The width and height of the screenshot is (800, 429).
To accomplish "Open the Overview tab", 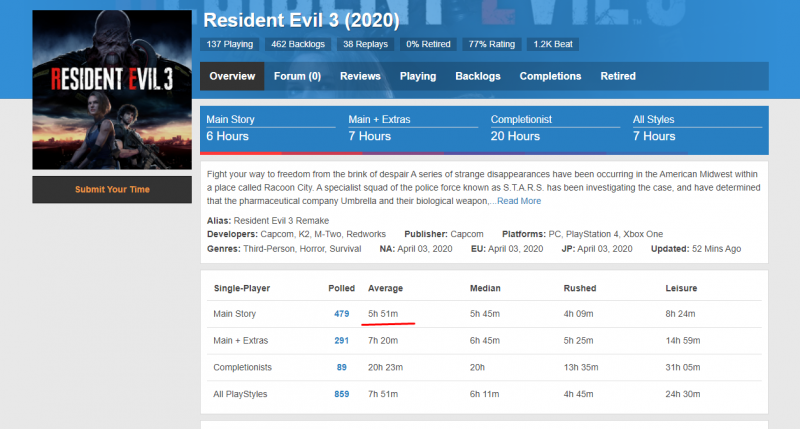I will 232,76.
